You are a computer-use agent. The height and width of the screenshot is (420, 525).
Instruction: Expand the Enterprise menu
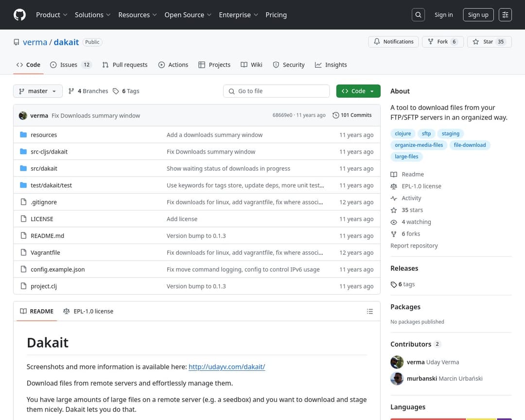pyautogui.click(x=238, y=15)
